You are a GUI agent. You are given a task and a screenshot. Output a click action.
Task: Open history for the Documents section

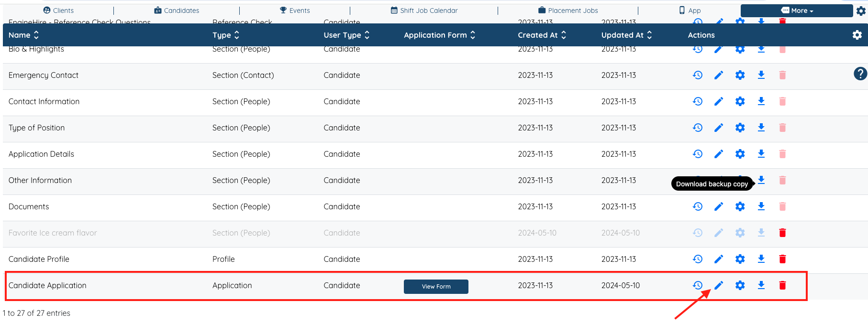coord(698,206)
